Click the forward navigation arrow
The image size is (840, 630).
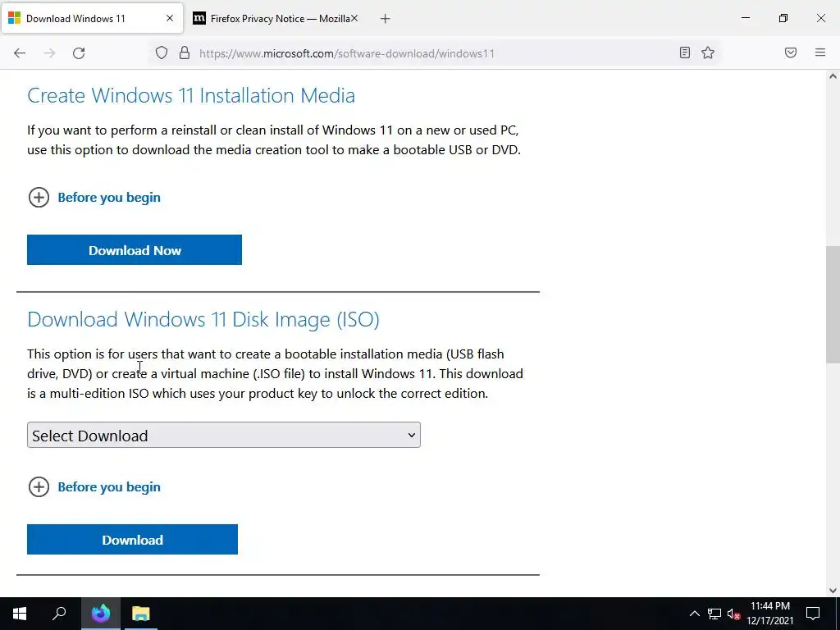click(x=49, y=53)
